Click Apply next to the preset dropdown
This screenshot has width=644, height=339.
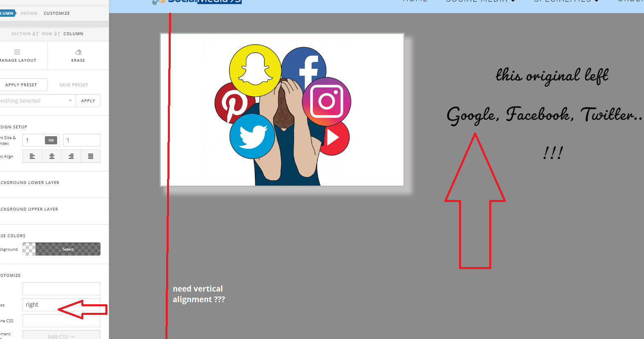pyautogui.click(x=88, y=101)
